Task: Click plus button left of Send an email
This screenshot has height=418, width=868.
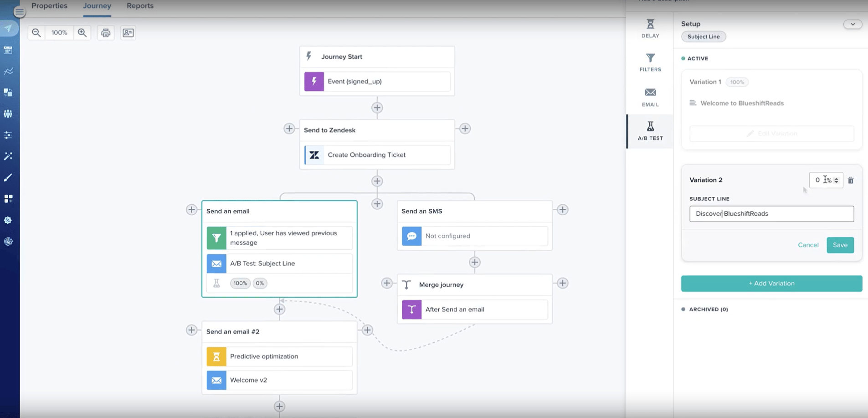Action: pos(191,210)
